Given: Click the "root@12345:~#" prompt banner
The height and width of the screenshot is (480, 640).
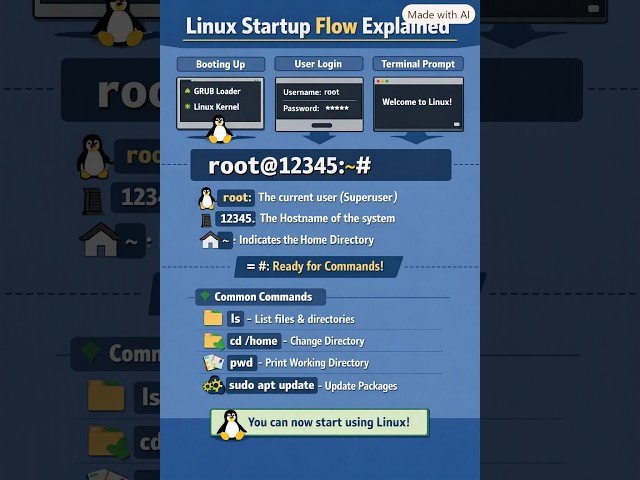Looking at the screenshot, I should point(321,165).
